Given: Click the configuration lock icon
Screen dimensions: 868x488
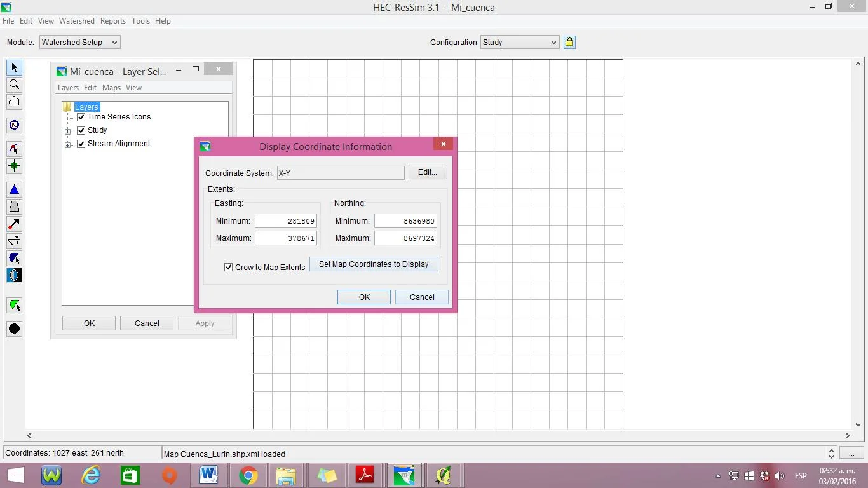Looking at the screenshot, I should tap(569, 42).
